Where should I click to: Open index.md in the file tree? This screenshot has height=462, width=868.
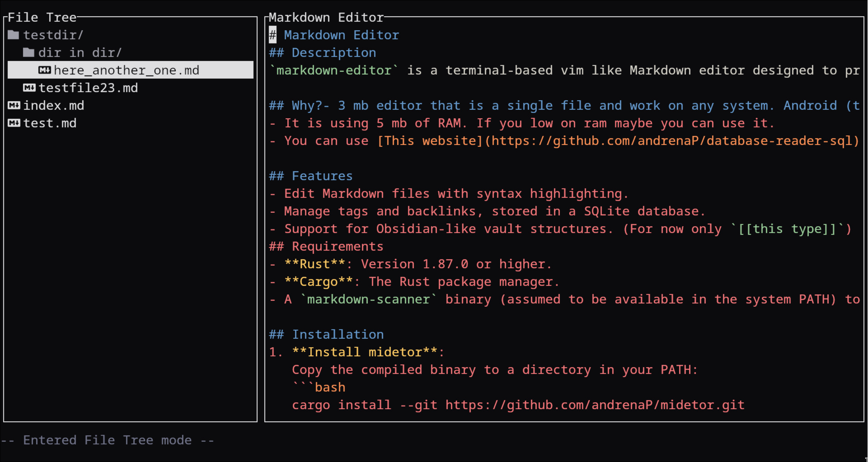[x=53, y=105]
